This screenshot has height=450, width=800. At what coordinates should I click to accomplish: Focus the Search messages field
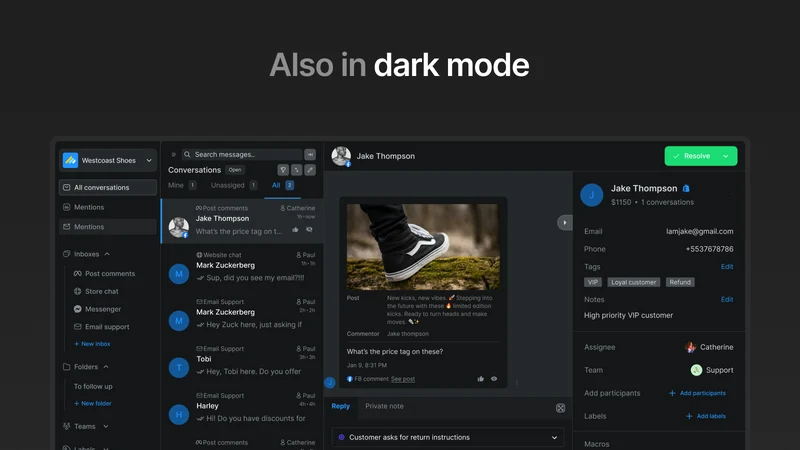[242, 155]
